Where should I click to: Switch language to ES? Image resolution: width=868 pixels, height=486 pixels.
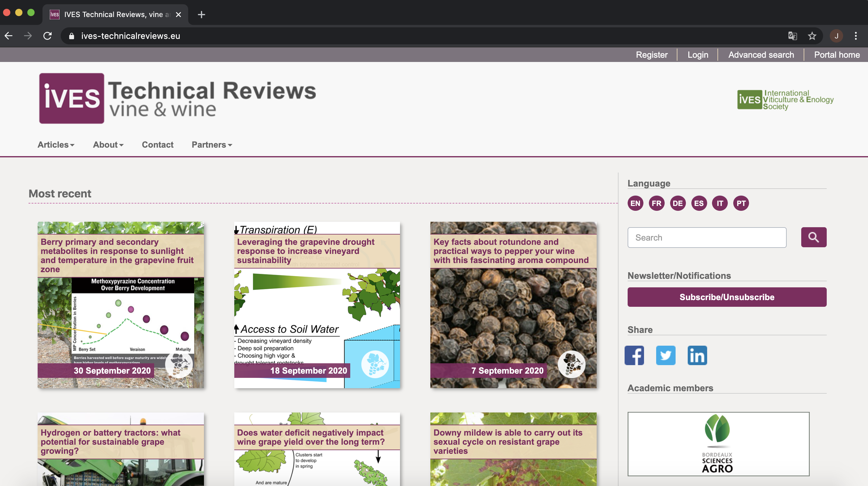699,203
